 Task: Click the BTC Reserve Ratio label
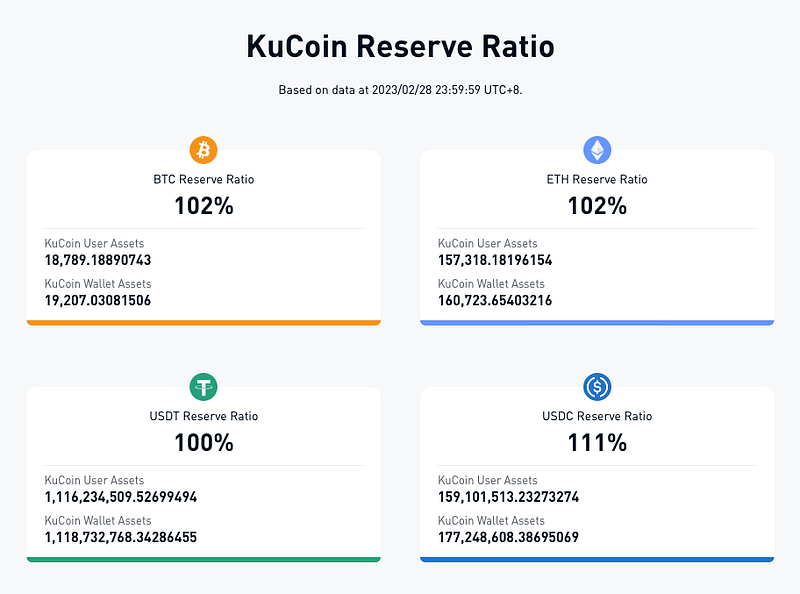click(x=204, y=179)
